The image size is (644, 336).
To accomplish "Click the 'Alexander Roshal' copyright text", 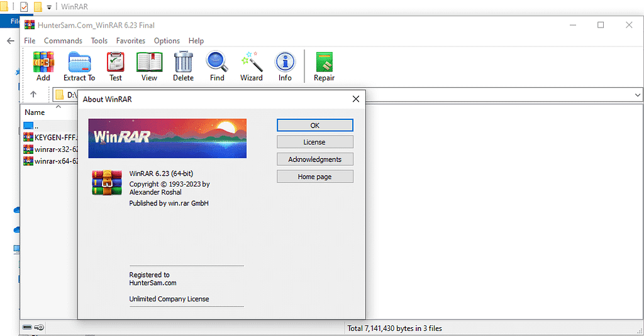I will click(x=155, y=192).
